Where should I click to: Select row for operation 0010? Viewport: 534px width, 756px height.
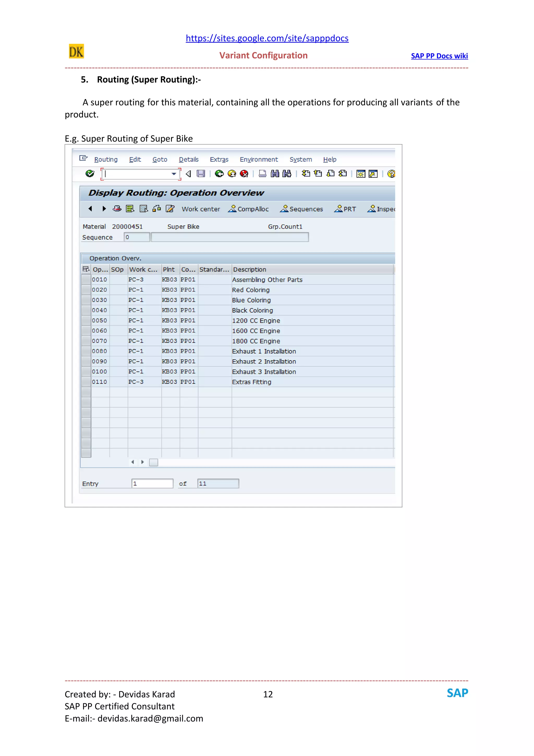tap(86, 280)
